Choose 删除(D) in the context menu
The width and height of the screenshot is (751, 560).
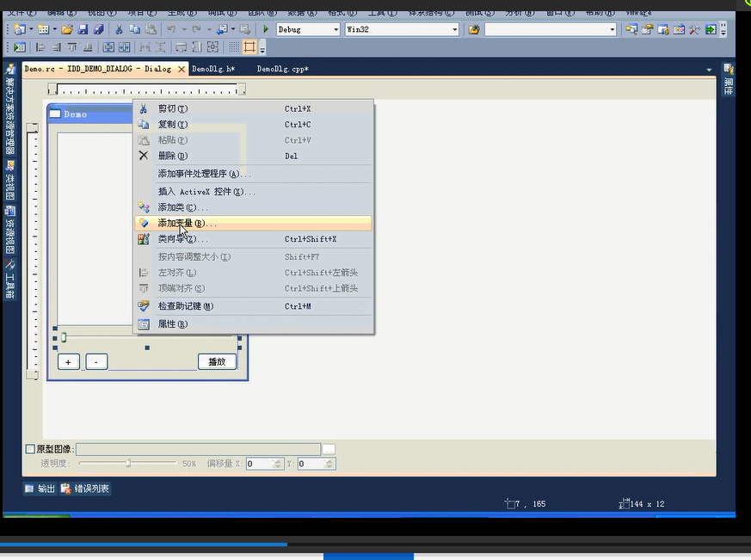253,156
